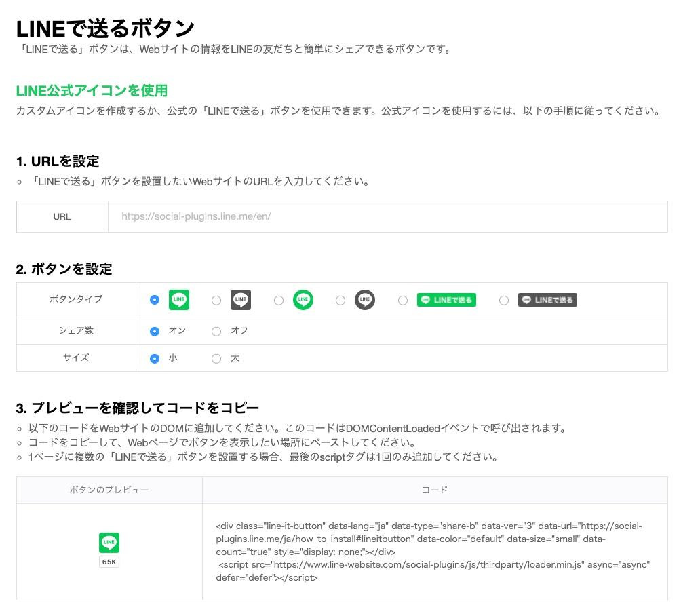
Task: Turn share count オフ
Action: [216, 332]
